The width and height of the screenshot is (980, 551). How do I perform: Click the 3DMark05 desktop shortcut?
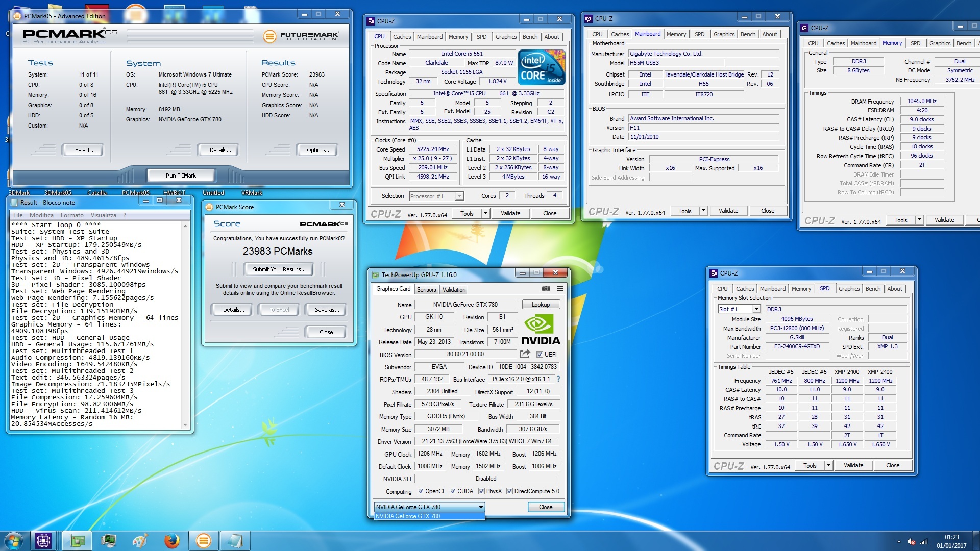tap(58, 192)
